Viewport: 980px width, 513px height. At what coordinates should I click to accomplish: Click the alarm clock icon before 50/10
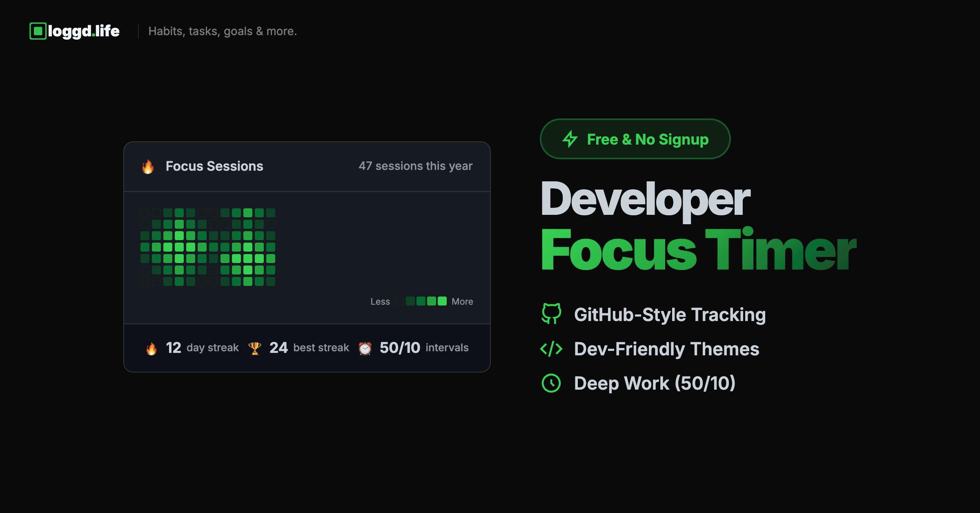[365, 348]
